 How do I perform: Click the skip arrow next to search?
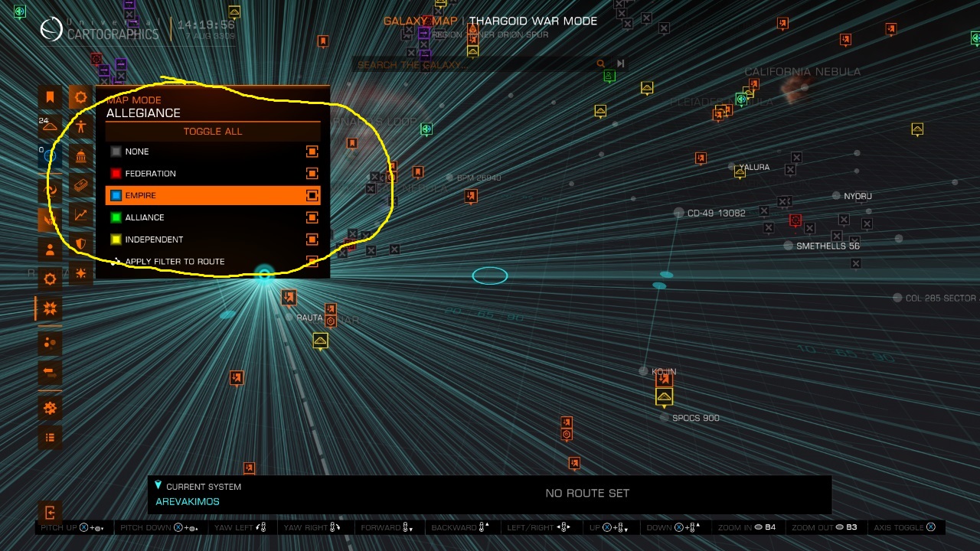pos(620,64)
